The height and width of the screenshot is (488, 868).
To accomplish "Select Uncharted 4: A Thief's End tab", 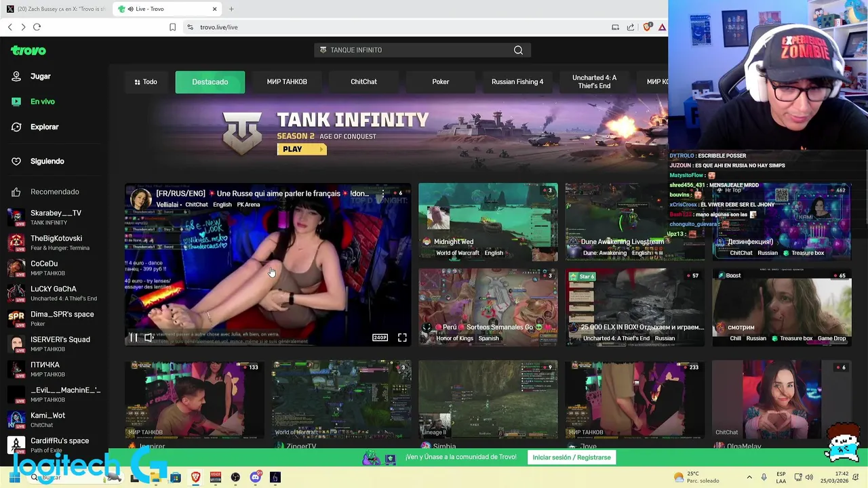I will (x=594, y=82).
